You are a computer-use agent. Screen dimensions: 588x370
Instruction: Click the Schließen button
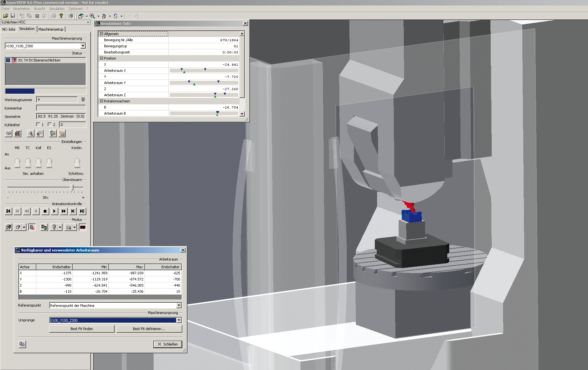tap(168, 344)
